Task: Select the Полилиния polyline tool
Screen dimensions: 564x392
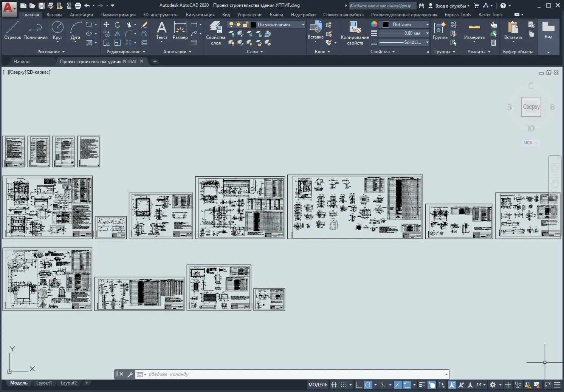Action: tap(36, 30)
